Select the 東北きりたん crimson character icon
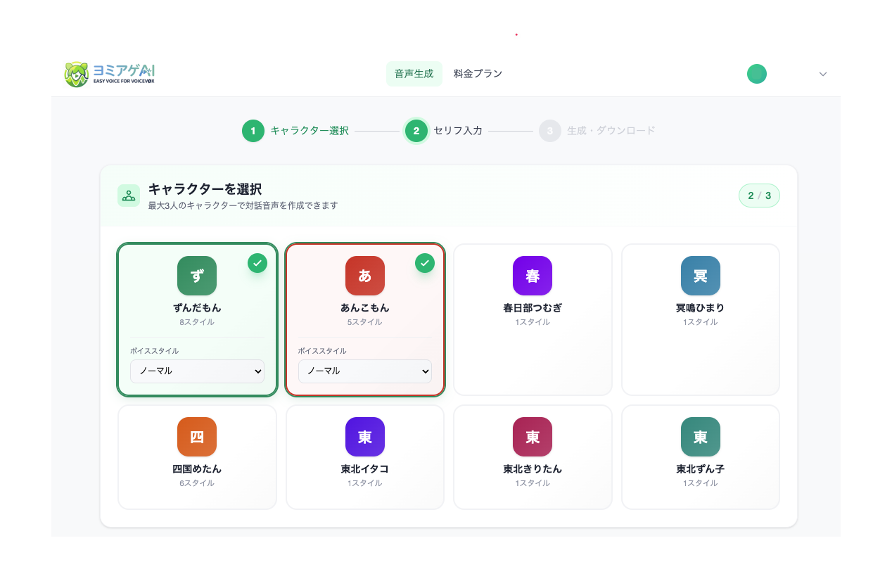Screen dimensions: 892x588 533,437
